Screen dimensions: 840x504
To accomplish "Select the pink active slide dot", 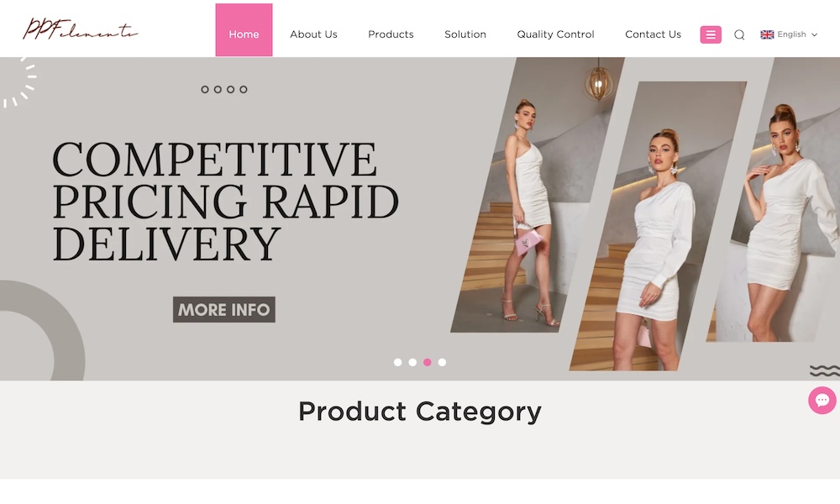I will click(x=427, y=363).
